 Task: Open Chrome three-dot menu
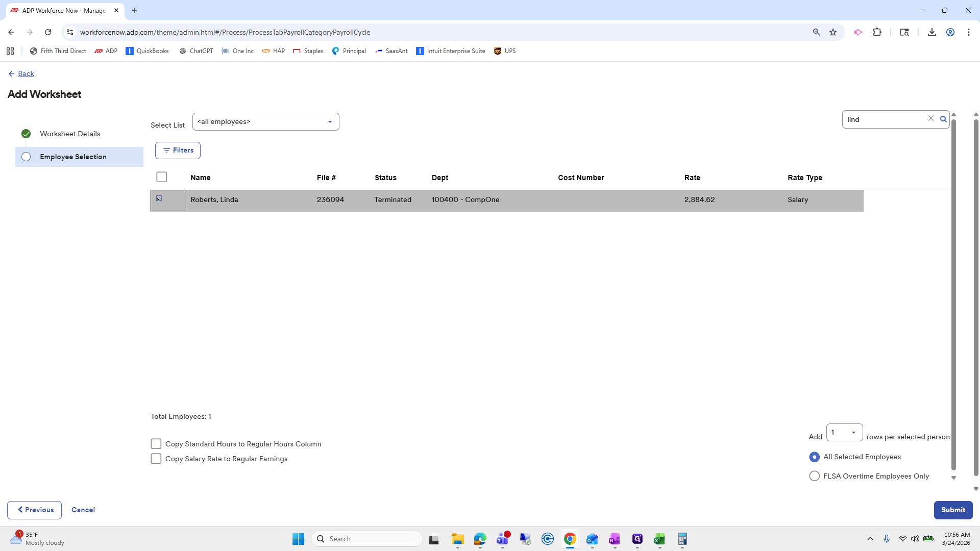coord(968,32)
